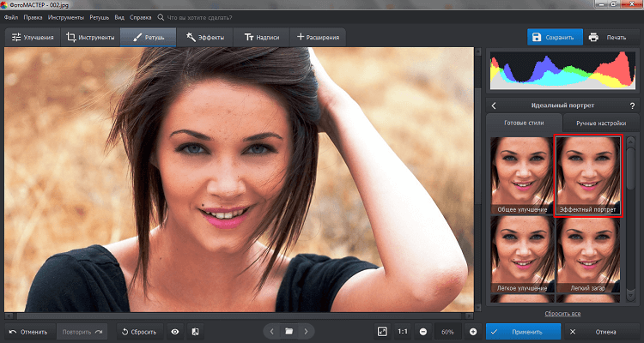644x343 pixels.
Task: Open the folder browse icon in bottom bar
Action: (x=289, y=331)
